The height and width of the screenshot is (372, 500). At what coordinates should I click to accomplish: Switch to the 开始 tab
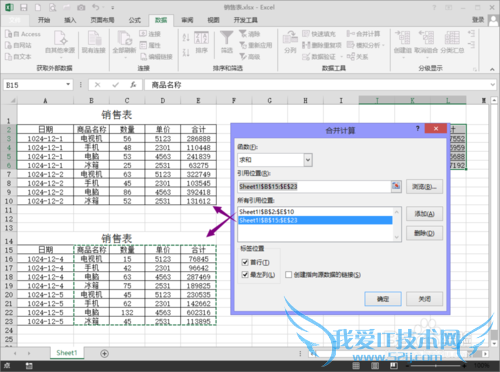[x=44, y=20]
